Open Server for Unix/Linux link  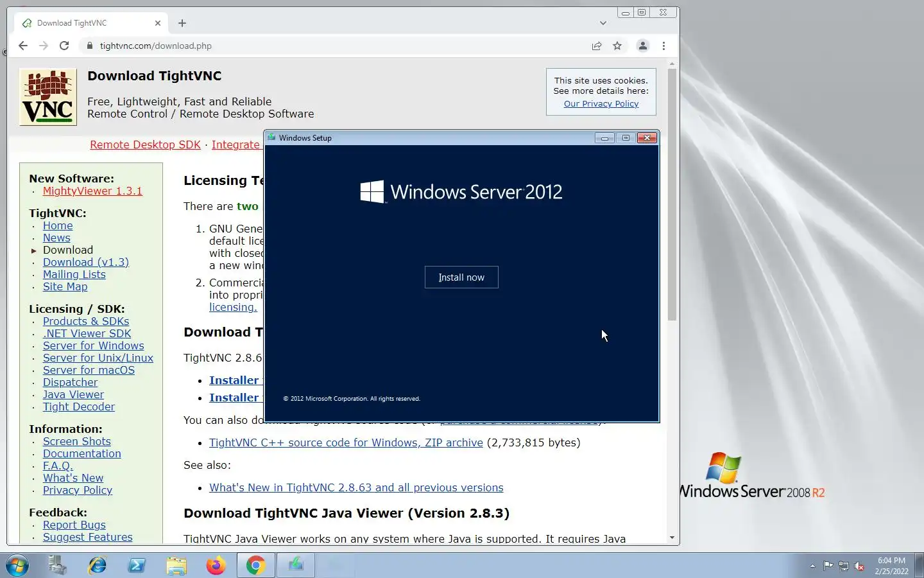[98, 358]
